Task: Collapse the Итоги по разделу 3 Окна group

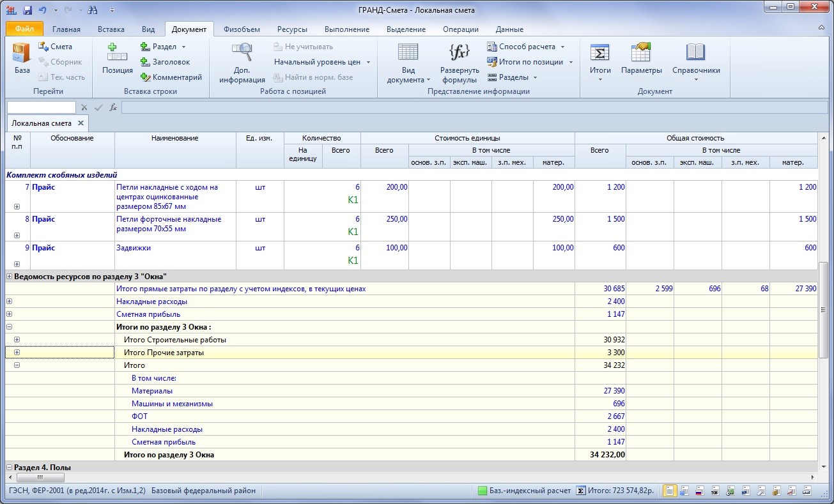Action: tap(9, 327)
